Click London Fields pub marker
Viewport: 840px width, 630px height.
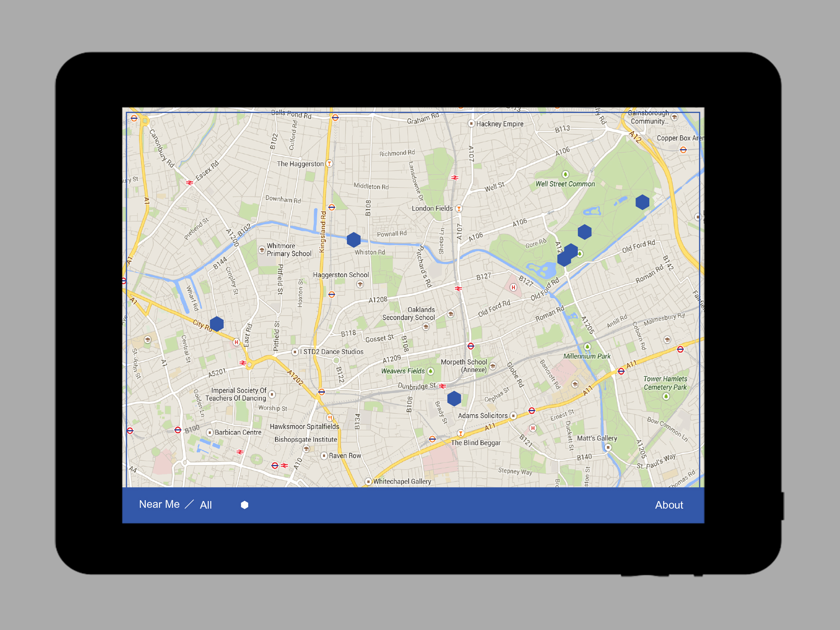tap(459, 209)
